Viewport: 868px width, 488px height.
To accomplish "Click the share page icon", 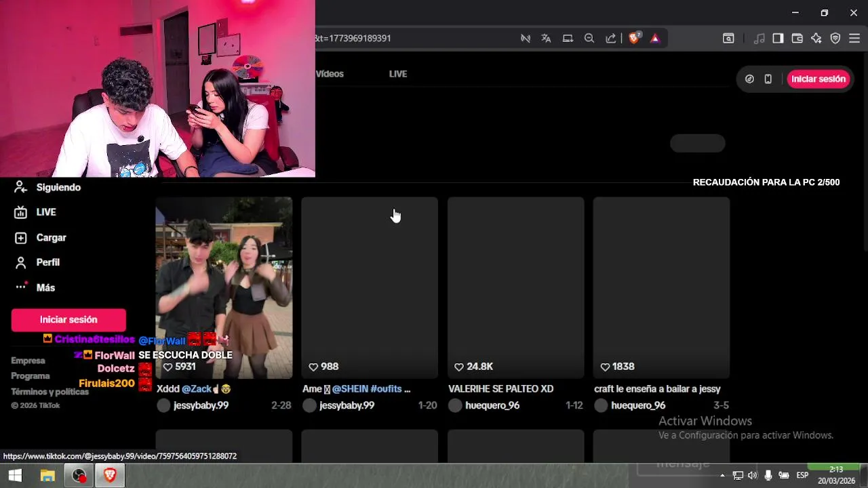I will [x=611, y=39].
